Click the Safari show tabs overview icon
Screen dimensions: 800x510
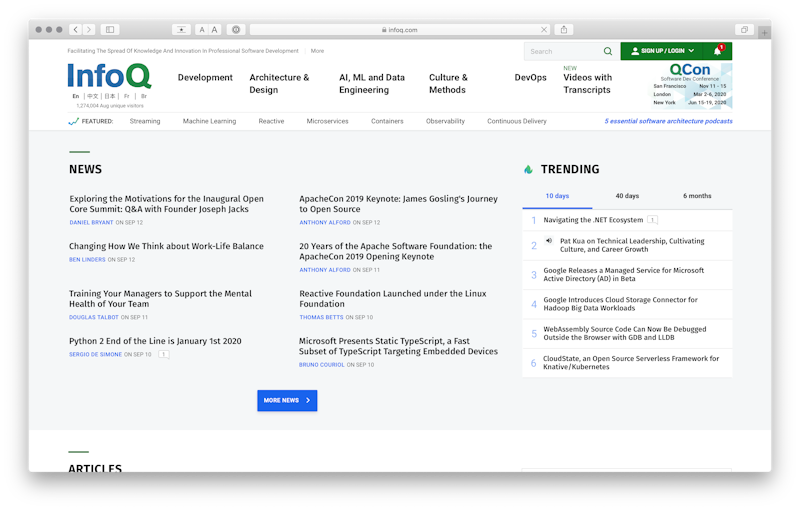[743, 30]
